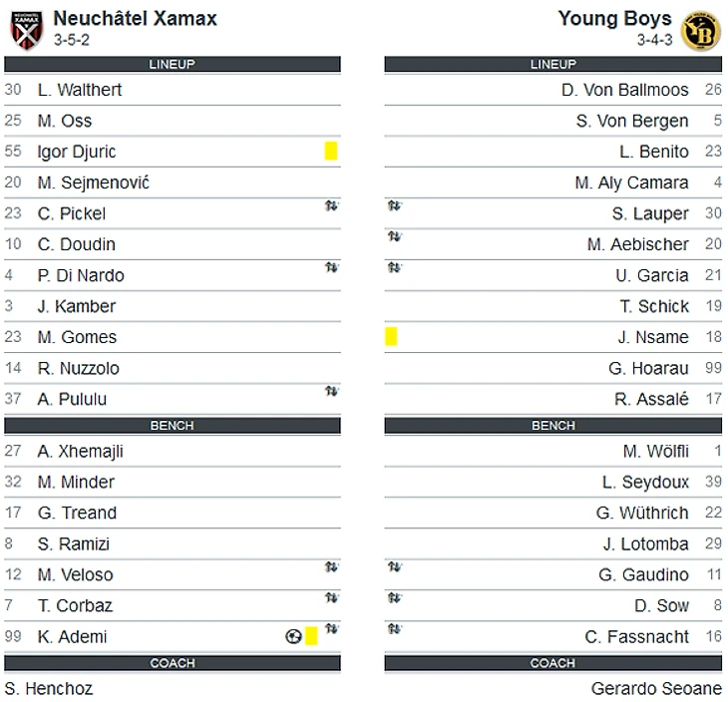Click substitution arrows in A. Pululu row

pyautogui.click(x=331, y=391)
